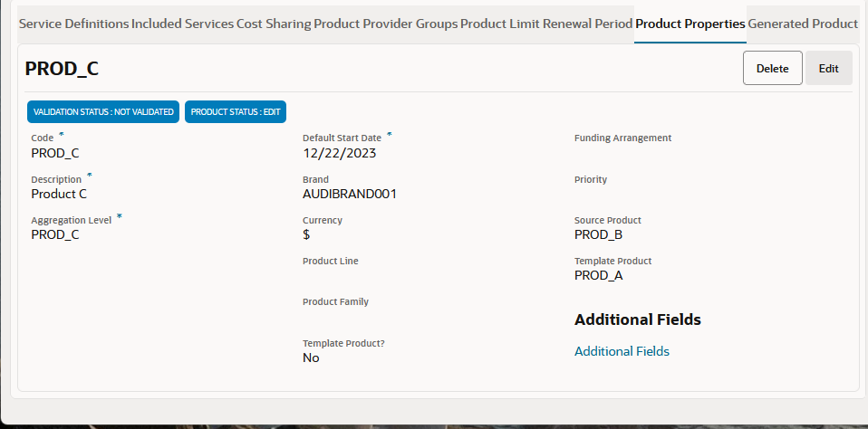Switch to the Generated Product tab
This screenshot has height=429, width=868.
(803, 24)
